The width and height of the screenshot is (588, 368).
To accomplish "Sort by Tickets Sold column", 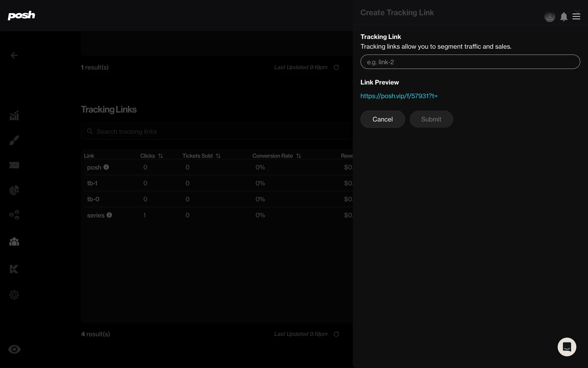I will pyautogui.click(x=218, y=156).
